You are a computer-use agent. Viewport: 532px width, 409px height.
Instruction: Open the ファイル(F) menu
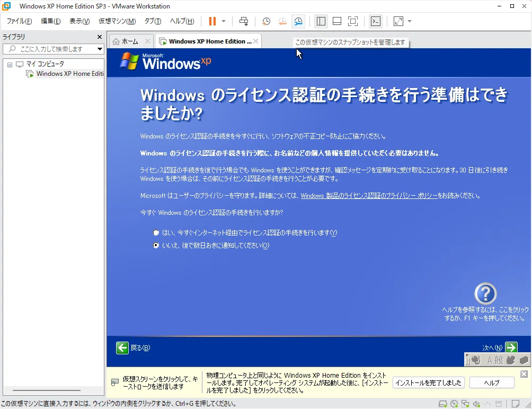pyautogui.click(x=19, y=21)
